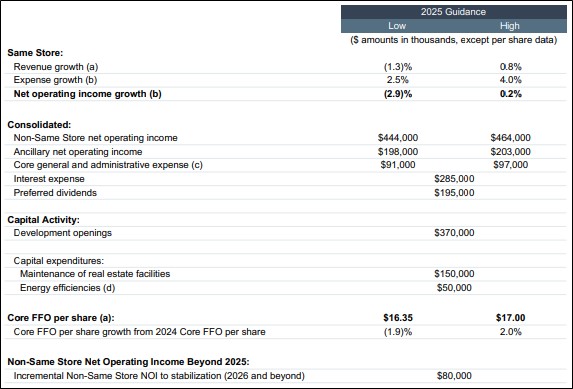Image resolution: width=573 pixels, height=389 pixels.
Task: Click the 4.0% expense growth value
Action: [511, 80]
